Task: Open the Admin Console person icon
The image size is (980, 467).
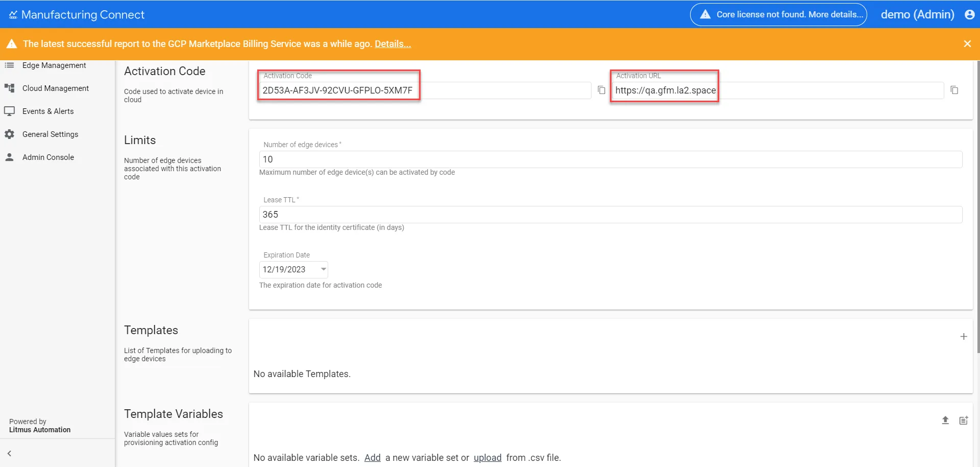Action: coord(9,157)
